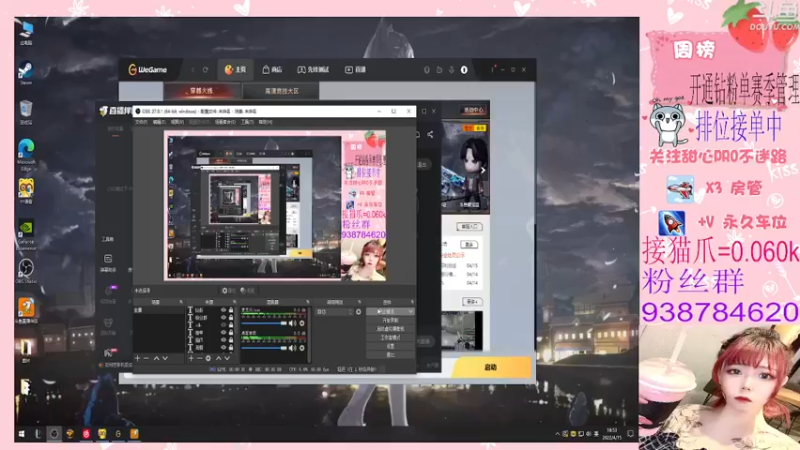Screen dimensions: 800x450
Task: Open the 文件 menu in OBS
Action: pyautogui.click(x=141, y=122)
